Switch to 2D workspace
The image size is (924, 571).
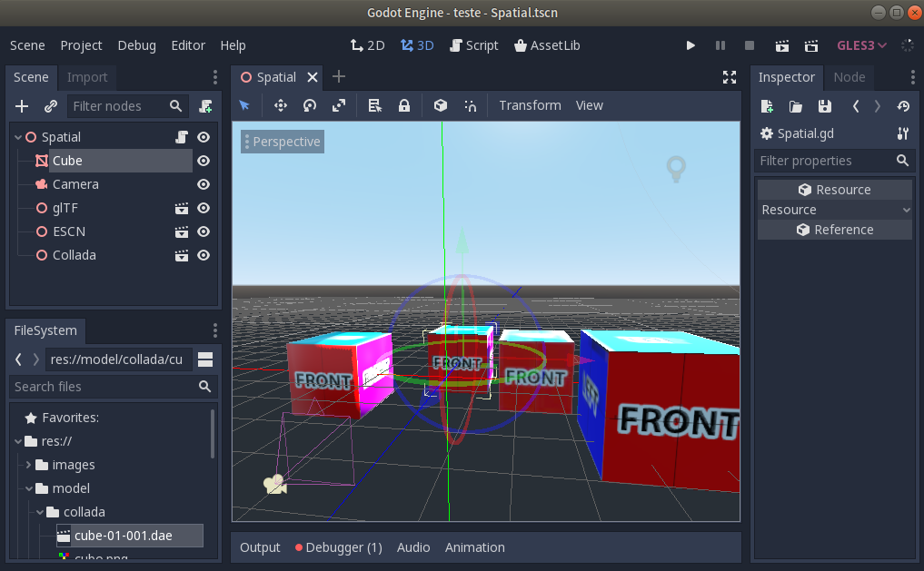[367, 45]
